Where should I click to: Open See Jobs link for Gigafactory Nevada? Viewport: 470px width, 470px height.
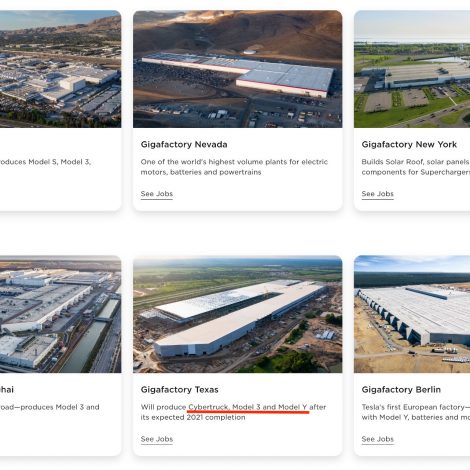point(157,194)
